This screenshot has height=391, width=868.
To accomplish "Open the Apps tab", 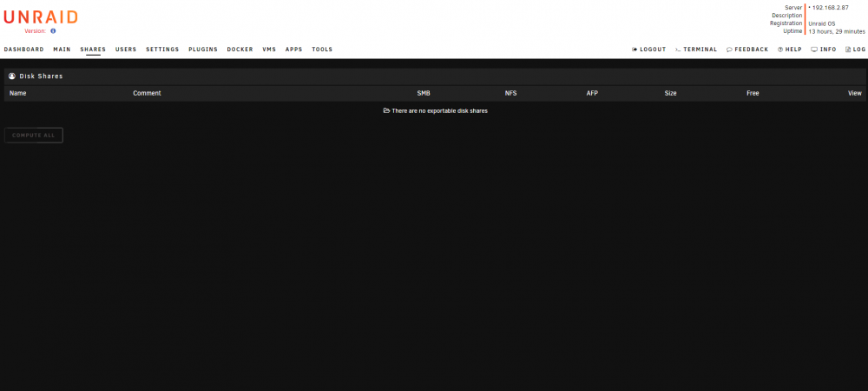I will pyautogui.click(x=294, y=50).
